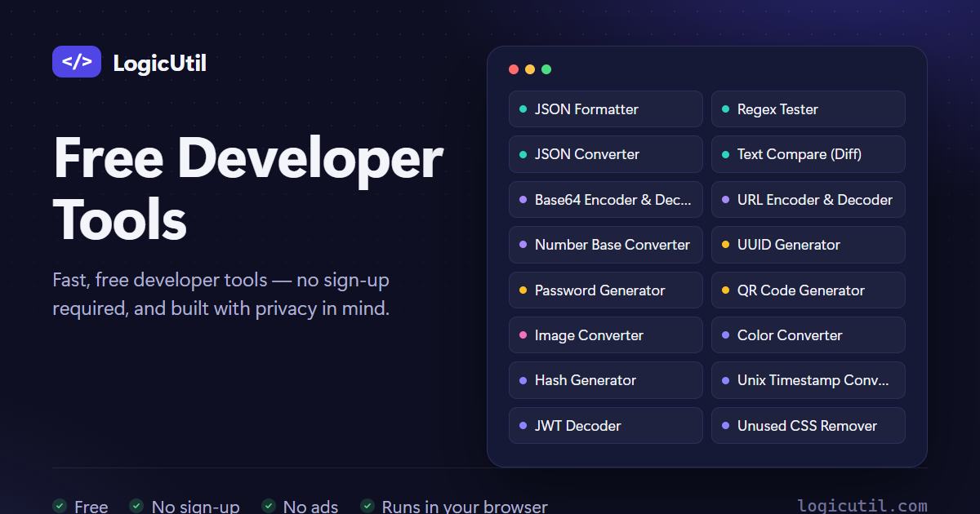
Task: Open the Hash Generator tool
Action: coord(606,380)
